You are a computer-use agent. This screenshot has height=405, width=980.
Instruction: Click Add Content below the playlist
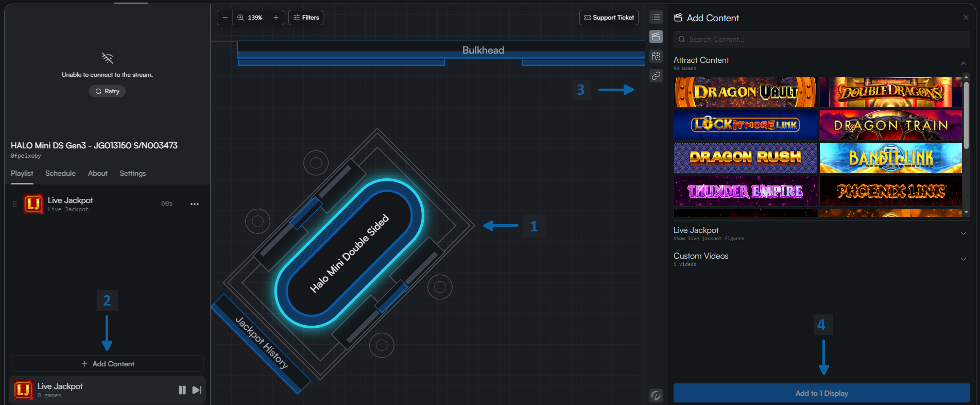tap(107, 364)
